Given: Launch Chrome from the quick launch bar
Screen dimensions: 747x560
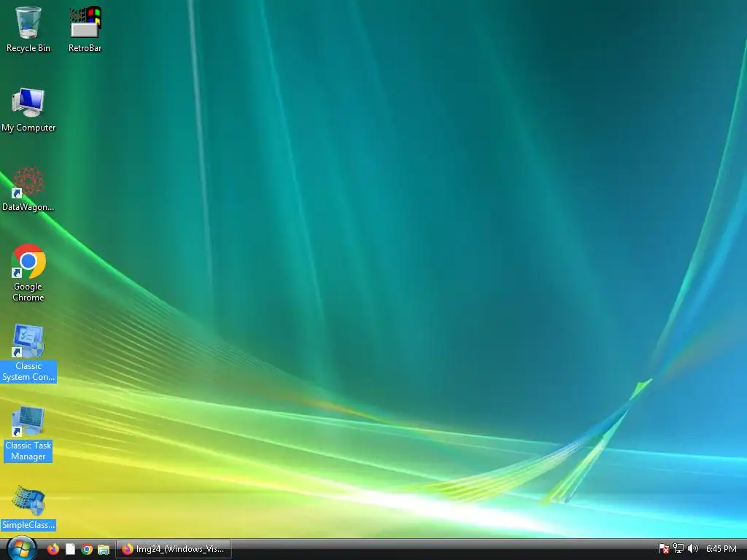Looking at the screenshot, I should tap(87, 549).
